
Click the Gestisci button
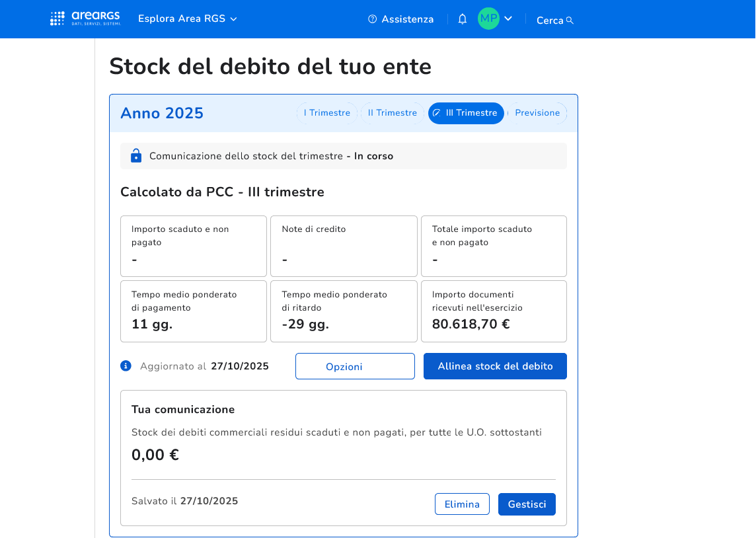(x=527, y=504)
